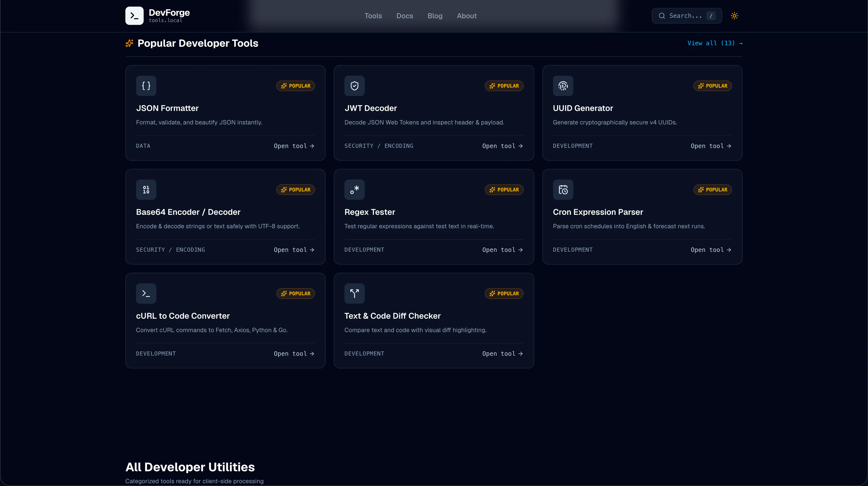Click the Cron Expression calendar-clock icon
The width and height of the screenshot is (868, 486).
coord(563,189)
